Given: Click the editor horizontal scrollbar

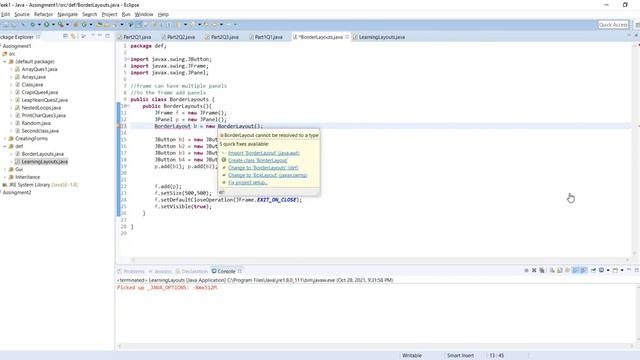Looking at the screenshot, I should (x=380, y=260).
